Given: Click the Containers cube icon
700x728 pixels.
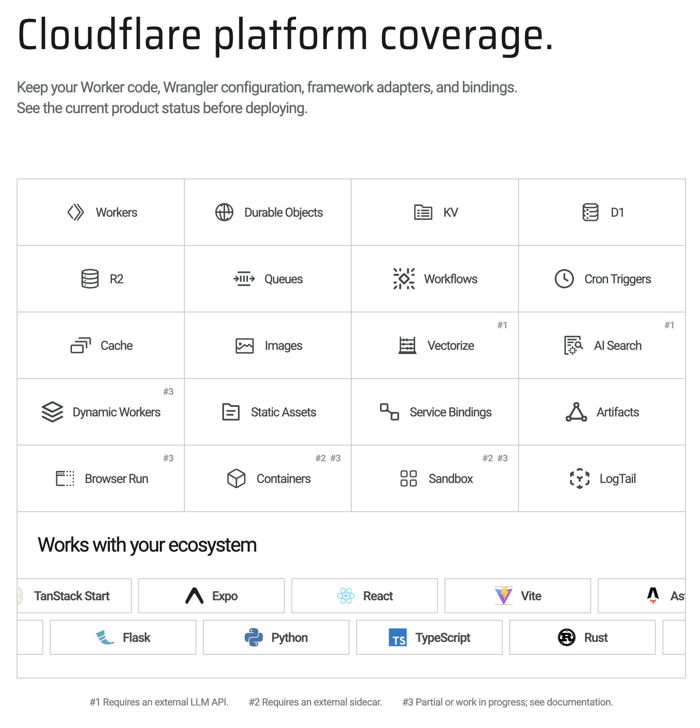Looking at the screenshot, I should point(236,478).
